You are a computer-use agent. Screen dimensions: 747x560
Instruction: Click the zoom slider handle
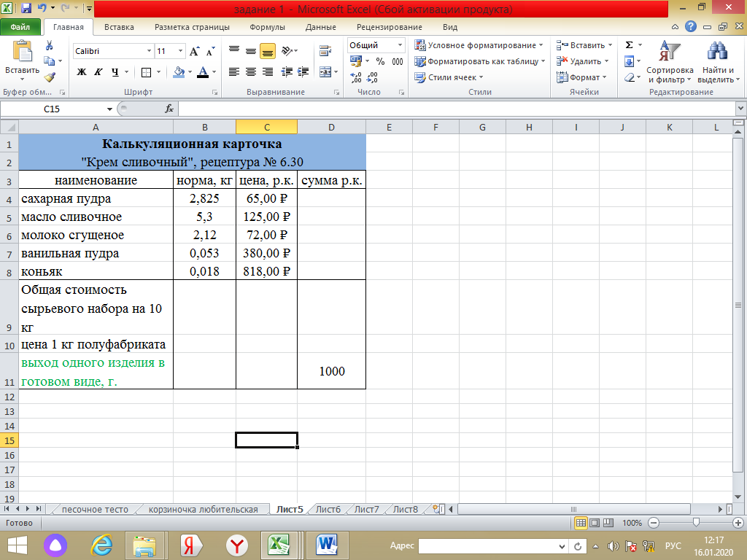(x=696, y=522)
